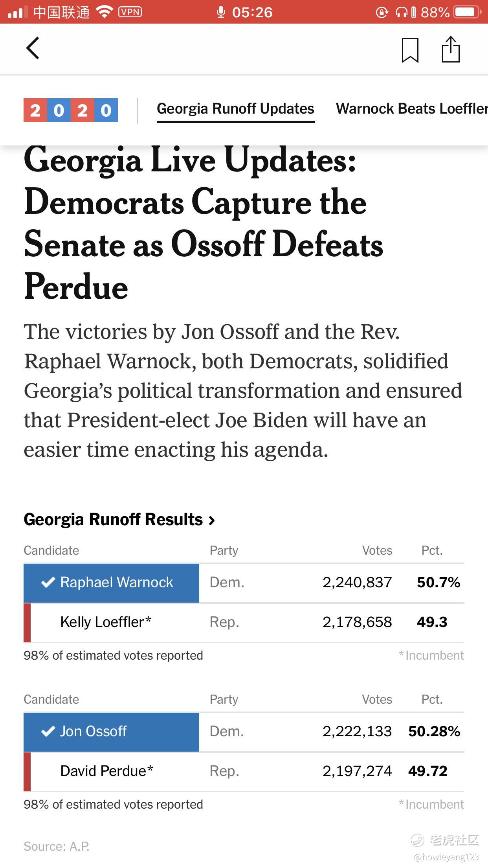488x868 pixels.
Task: Tap the back arrow icon
Action: click(33, 48)
